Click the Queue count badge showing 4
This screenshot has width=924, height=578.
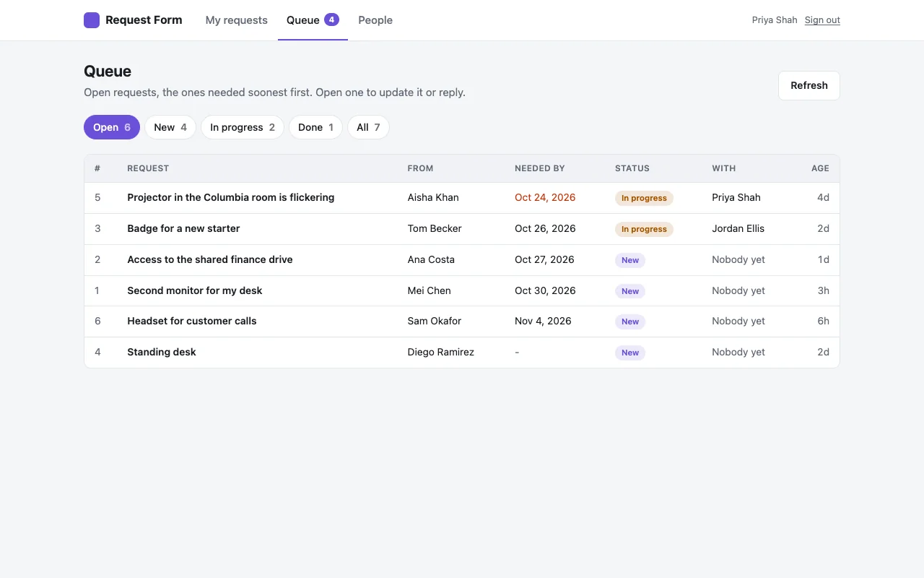coord(331,20)
